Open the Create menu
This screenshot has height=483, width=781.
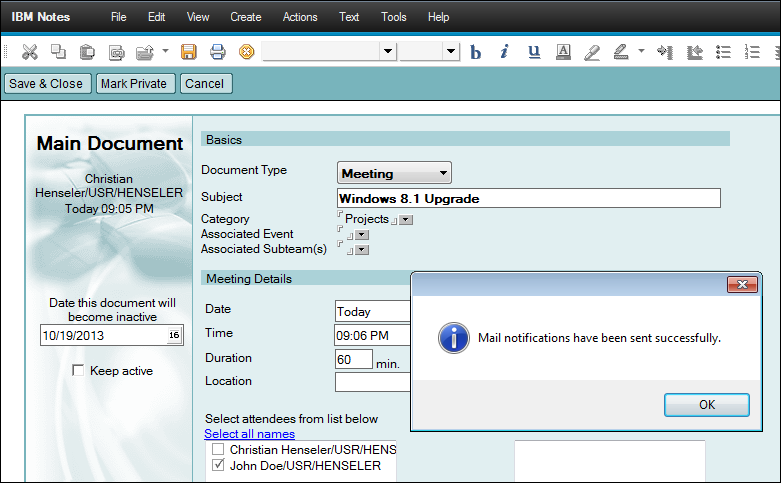pyautogui.click(x=246, y=17)
